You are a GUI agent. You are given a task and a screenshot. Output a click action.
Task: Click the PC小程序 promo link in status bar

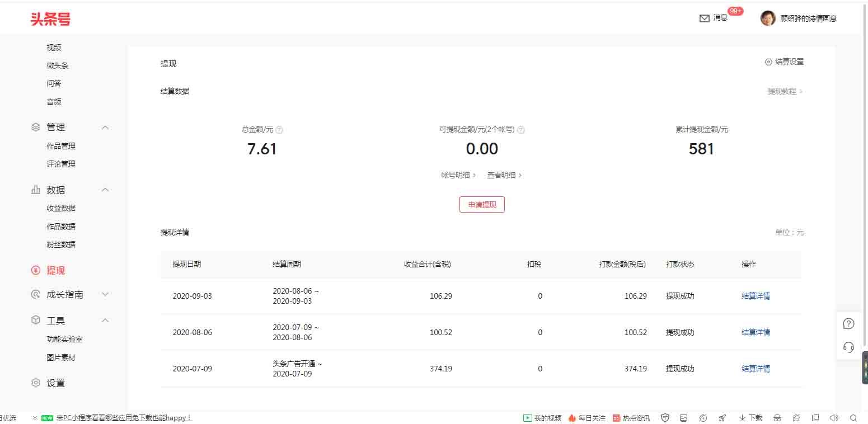124,418
